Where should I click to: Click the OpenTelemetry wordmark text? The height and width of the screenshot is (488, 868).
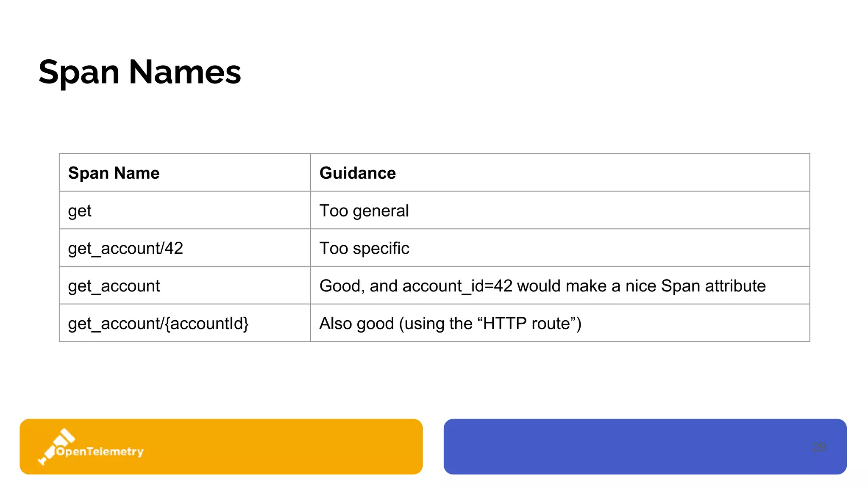pos(100,452)
